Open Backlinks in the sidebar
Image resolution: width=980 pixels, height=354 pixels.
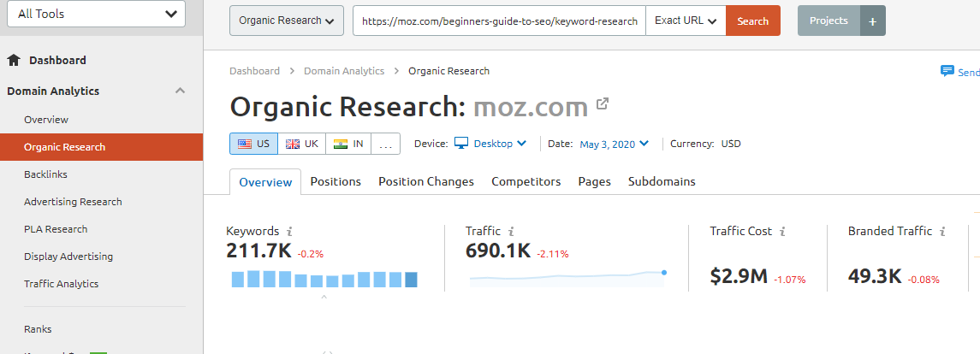coord(45,174)
